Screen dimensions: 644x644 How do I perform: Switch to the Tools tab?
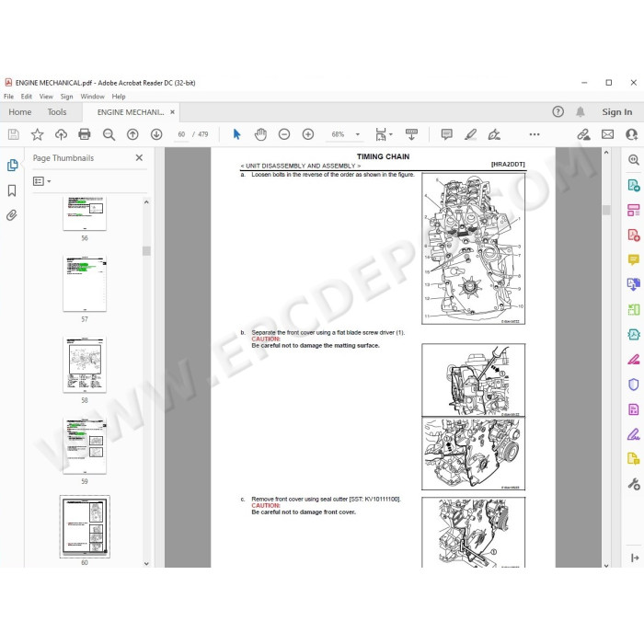tap(57, 112)
